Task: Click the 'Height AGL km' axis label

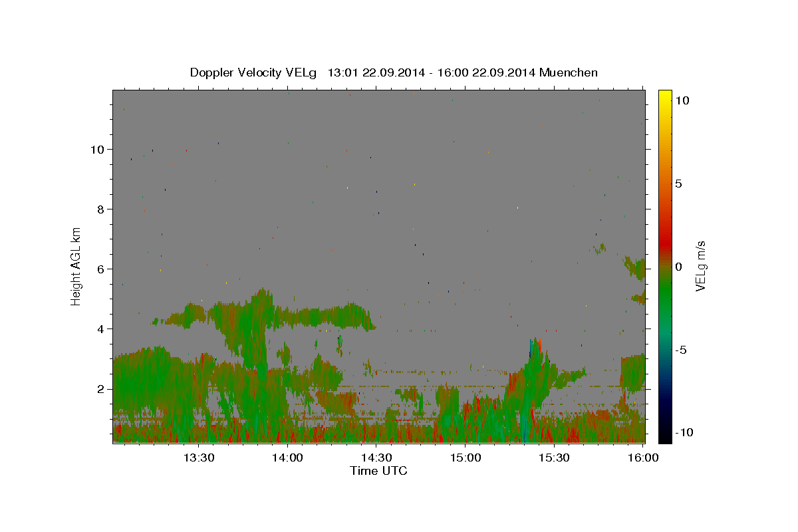Action: click(x=76, y=266)
